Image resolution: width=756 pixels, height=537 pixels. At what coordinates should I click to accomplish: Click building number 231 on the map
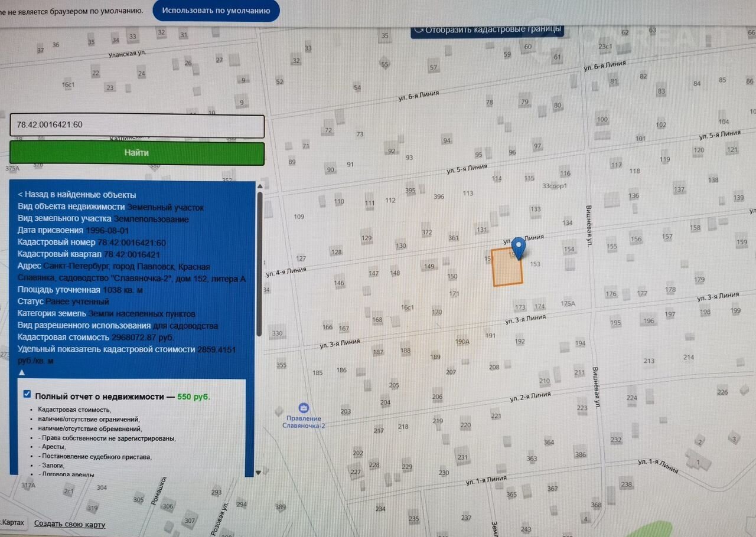pyautogui.click(x=462, y=457)
